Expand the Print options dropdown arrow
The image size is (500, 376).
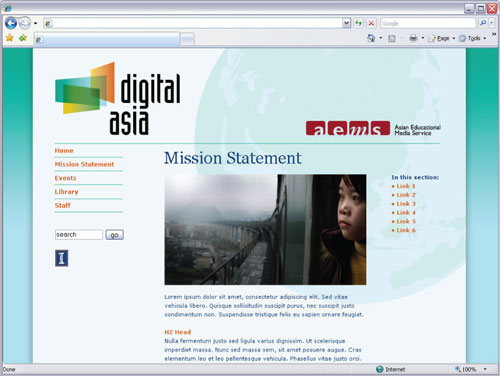point(423,38)
